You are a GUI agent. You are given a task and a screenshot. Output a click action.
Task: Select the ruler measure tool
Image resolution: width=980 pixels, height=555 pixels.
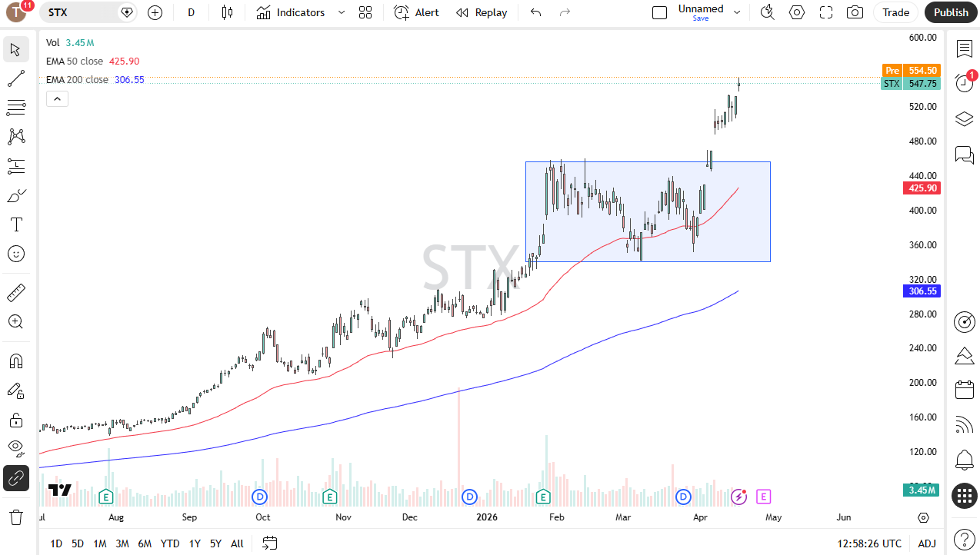click(x=16, y=293)
